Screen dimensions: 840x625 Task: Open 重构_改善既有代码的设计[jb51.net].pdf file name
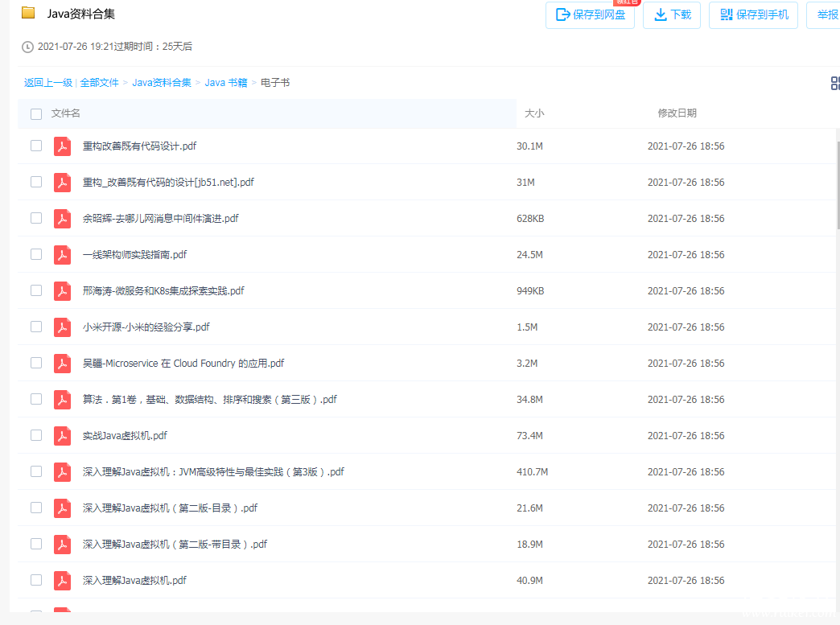168,183
